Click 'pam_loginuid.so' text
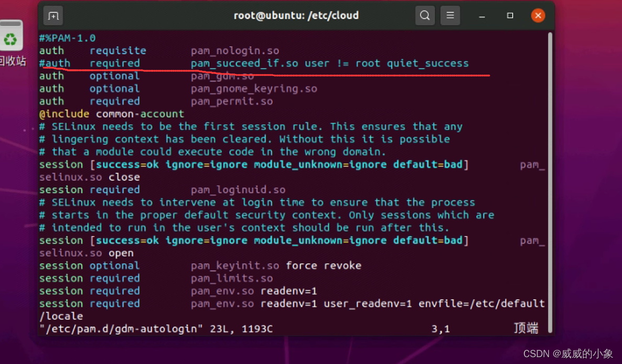The height and width of the screenshot is (364, 622). [x=238, y=190]
